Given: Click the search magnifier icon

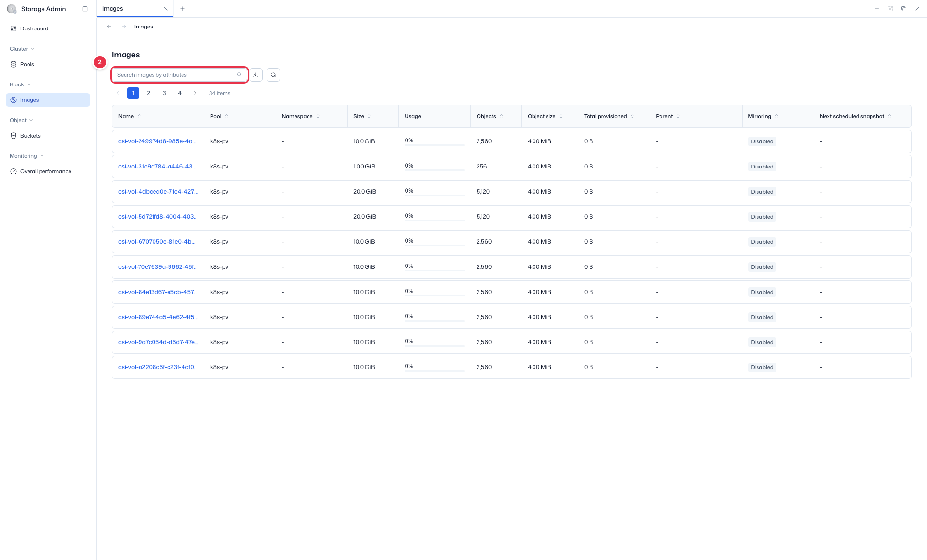Looking at the screenshot, I should [239, 75].
